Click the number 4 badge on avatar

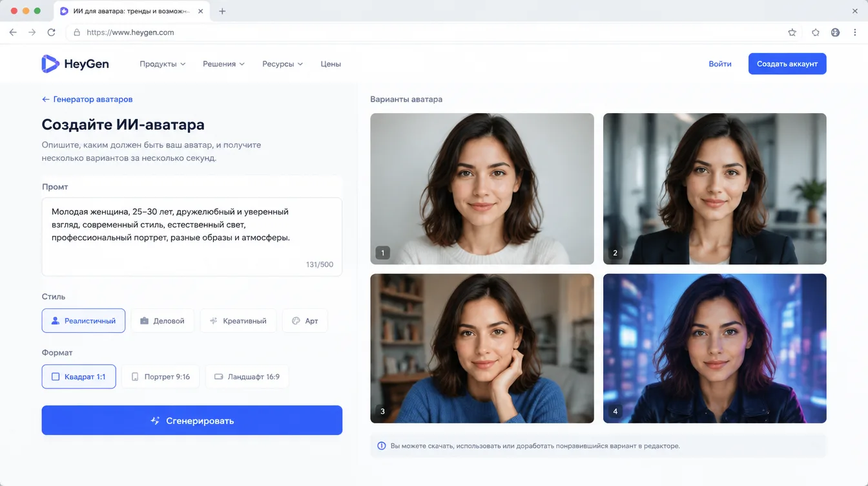click(x=615, y=411)
